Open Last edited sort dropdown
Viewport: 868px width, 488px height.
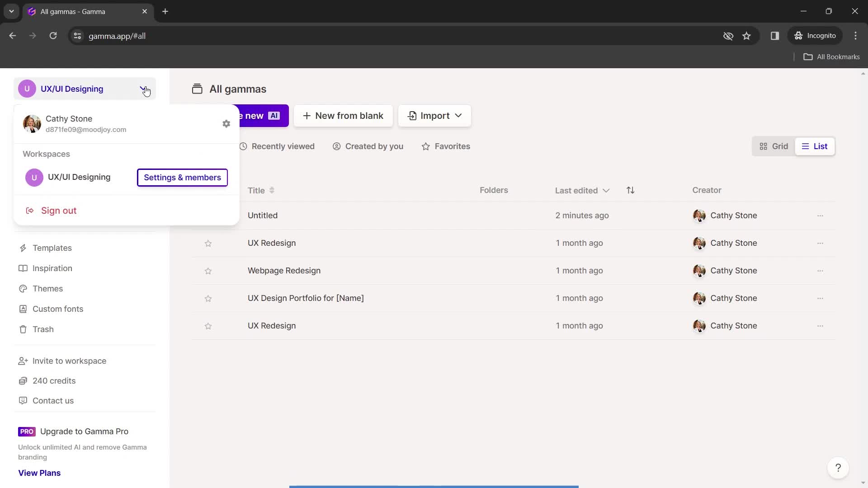(x=582, y=190)
